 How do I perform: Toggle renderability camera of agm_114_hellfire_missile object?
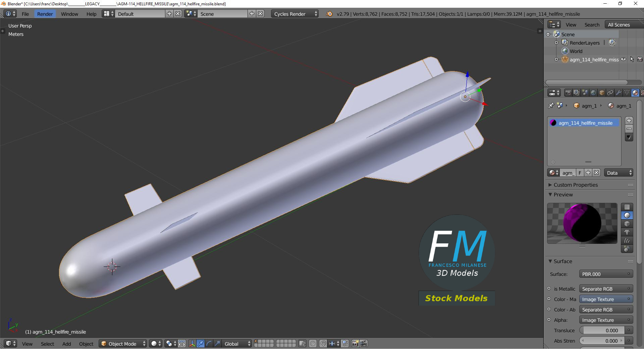640,59
